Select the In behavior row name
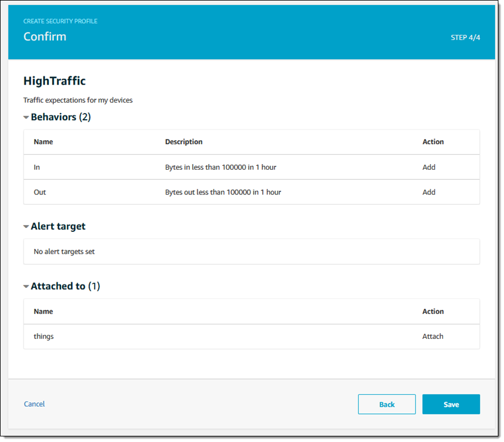Viewport: 504px width, 442px height. [37, 167]
